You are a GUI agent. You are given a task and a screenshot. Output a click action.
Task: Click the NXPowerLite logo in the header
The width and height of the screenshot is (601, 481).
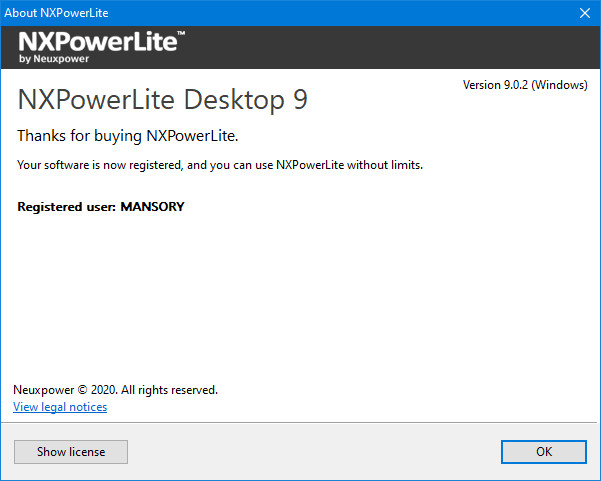point(97,43)
